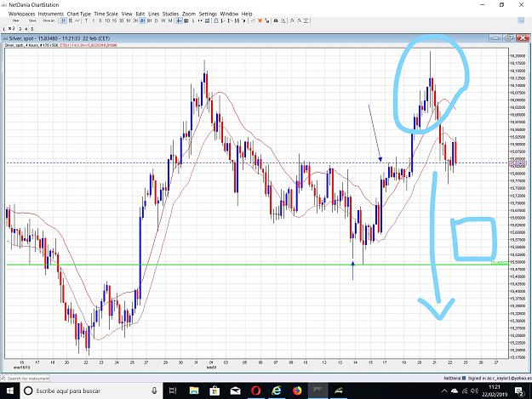Open Opera browser from taskbar
This screenshot has height=399, width=532.
tap(256, 390)
